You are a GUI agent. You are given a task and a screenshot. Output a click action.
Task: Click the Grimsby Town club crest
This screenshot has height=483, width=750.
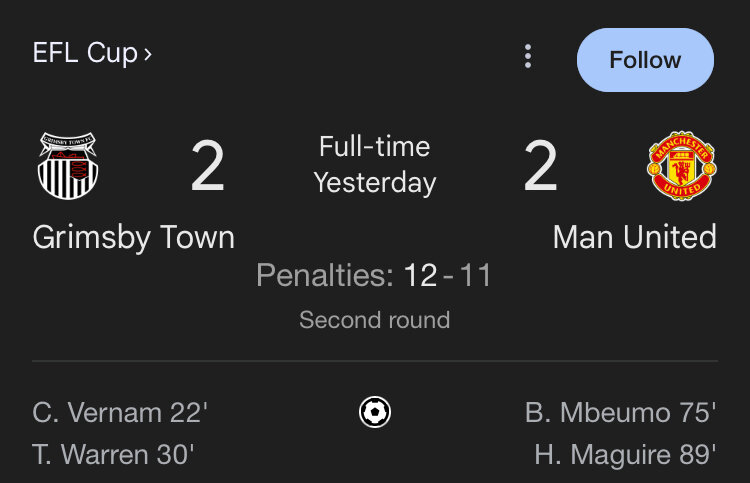click(x=68, y=165)
